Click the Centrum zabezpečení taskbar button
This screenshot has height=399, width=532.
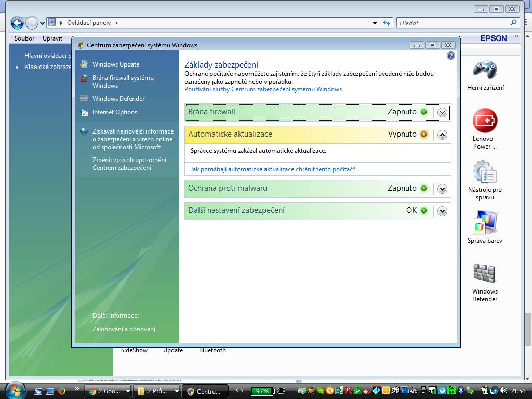point(206,391)
